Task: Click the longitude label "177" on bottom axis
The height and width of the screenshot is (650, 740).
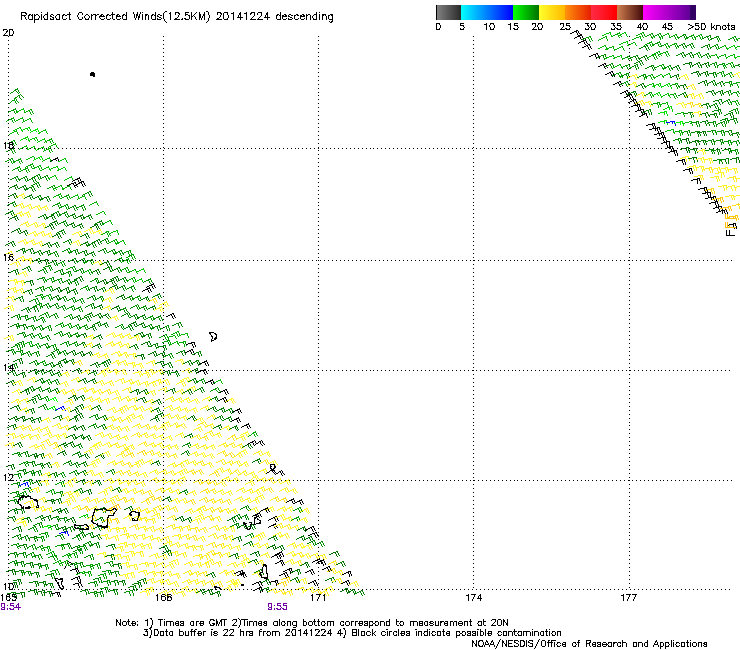Action: tap(628, 598)
